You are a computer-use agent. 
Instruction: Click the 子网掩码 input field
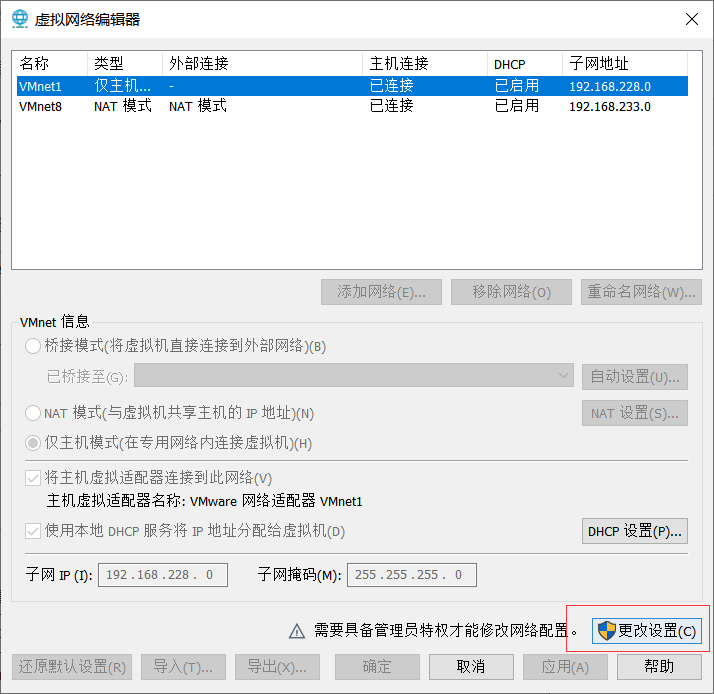(412, 575)
